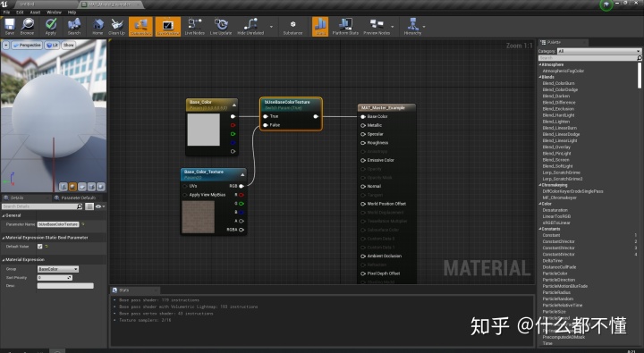Enable Live Nodes in the toolbar
This screenshot has width=644, height=353.
tap(194, 26)
